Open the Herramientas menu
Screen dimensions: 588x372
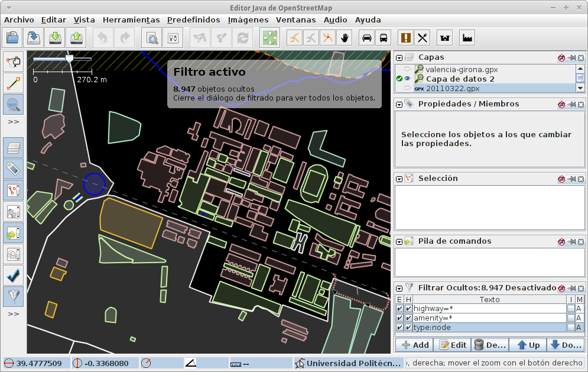point(131,20)
